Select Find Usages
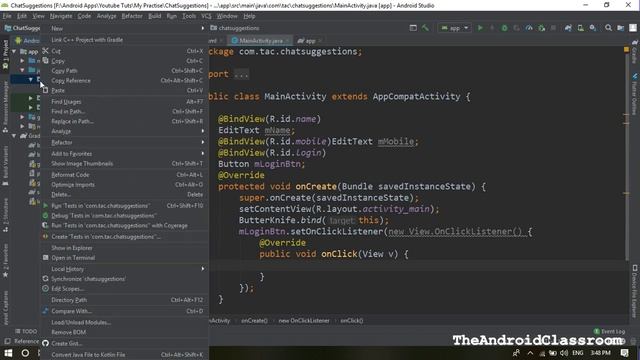 124,101
